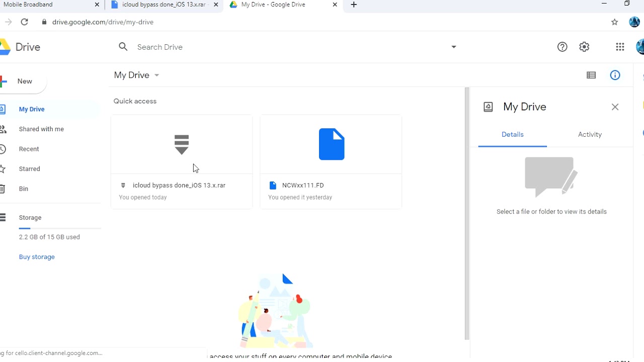The height and width of the screenshot is (362, 644).
Task: Click the Google Drive logo
Action: coord(5,47)
